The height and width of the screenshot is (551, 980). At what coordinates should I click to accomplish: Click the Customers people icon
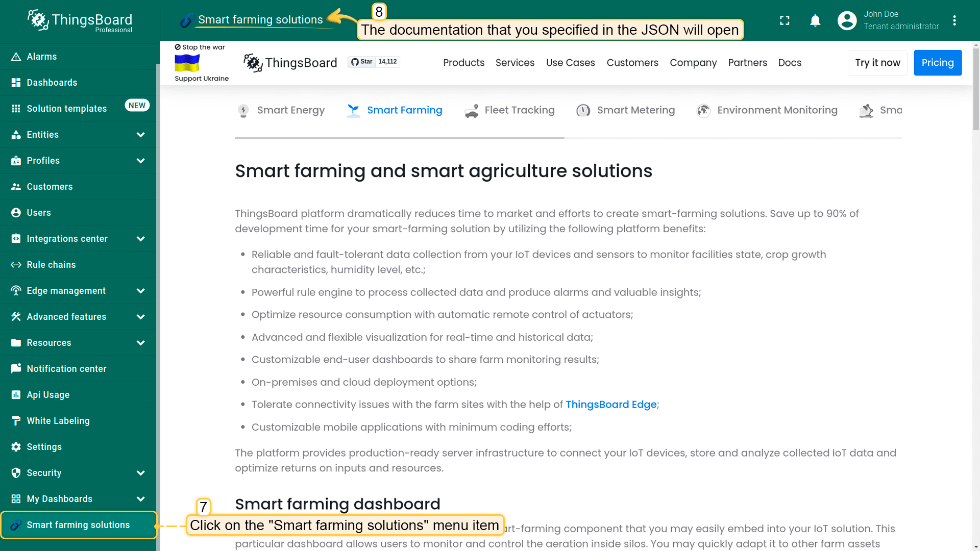16,187
